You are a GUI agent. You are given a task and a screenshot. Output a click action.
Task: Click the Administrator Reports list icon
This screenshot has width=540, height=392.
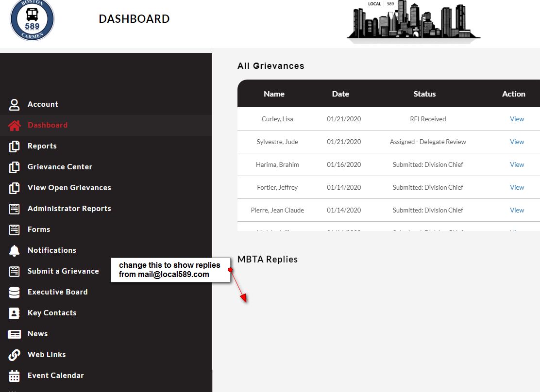tap(14, 209)
